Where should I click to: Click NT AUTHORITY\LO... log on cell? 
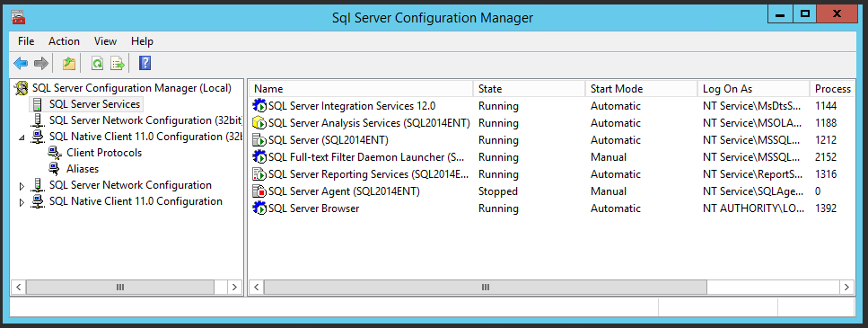pos(753,208)
